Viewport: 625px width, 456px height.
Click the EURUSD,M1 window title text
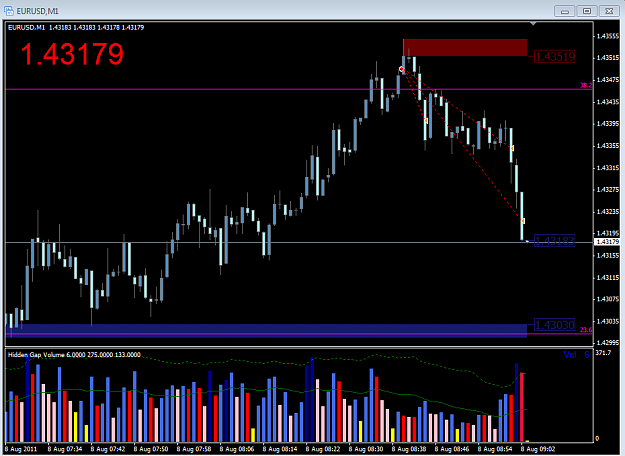[x=37, y=11]
